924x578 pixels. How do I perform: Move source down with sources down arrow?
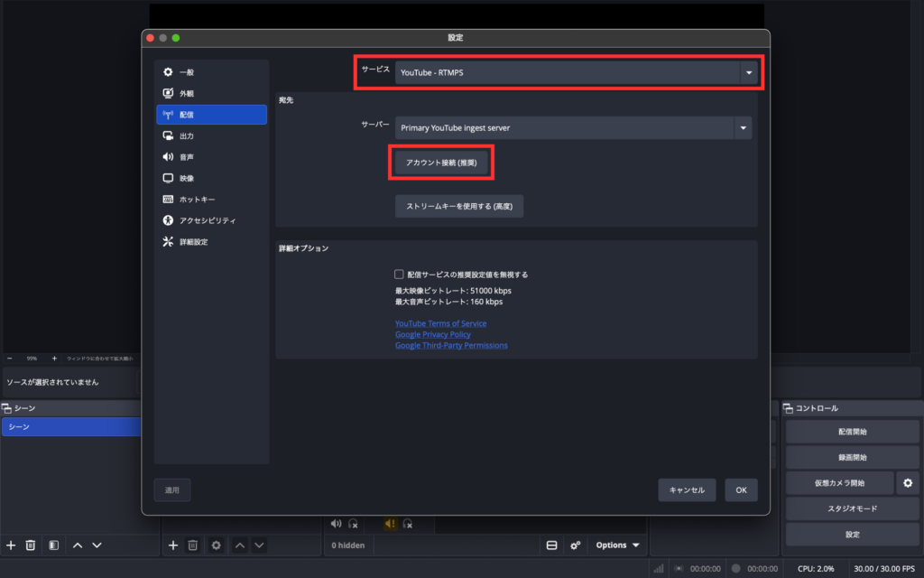click(x=259, y=545)
